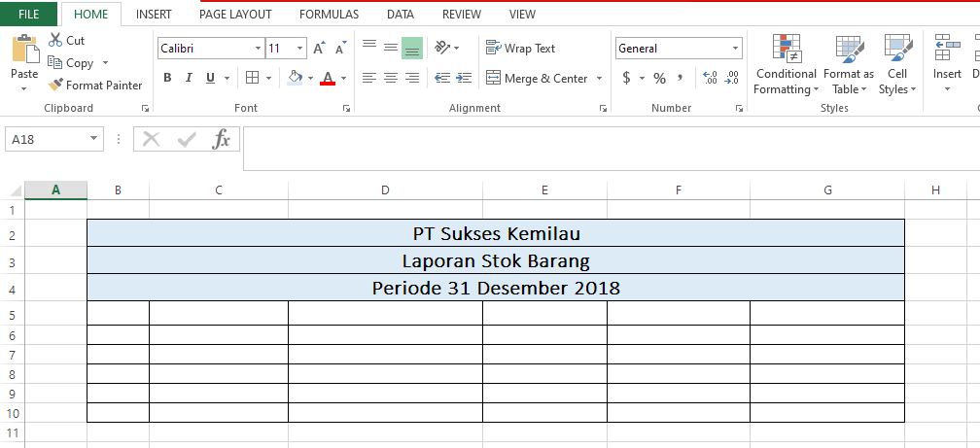This screenshot has height=448, width=980.
Task: Select row 5 header
Action: point(13,314)
